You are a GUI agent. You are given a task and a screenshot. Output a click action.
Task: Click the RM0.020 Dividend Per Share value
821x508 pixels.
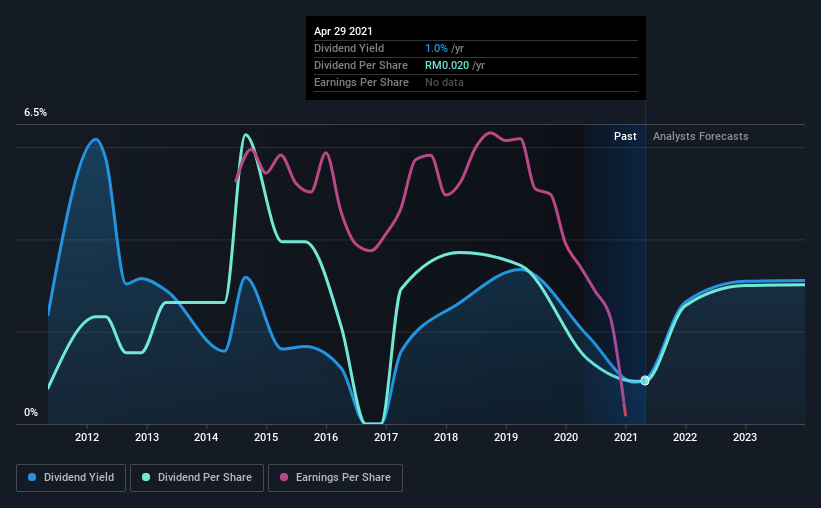tap(447, 65)
